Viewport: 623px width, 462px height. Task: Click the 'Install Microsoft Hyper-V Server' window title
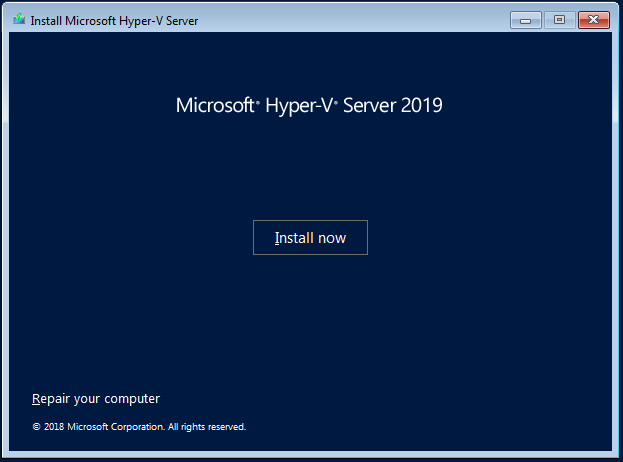(x=114, y=21)
